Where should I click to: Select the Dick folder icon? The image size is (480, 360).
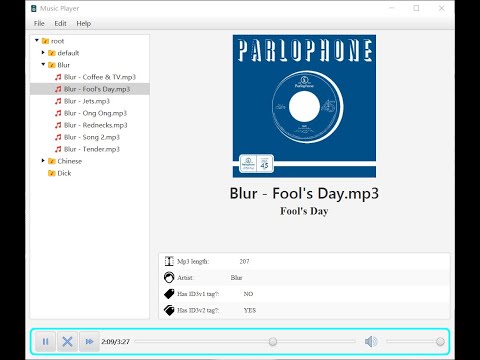tap(52, 173)
